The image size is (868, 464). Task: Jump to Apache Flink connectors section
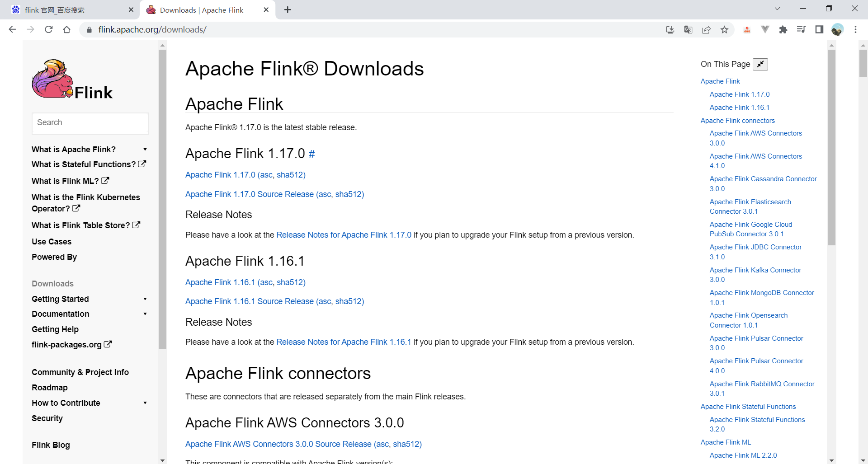738,121
